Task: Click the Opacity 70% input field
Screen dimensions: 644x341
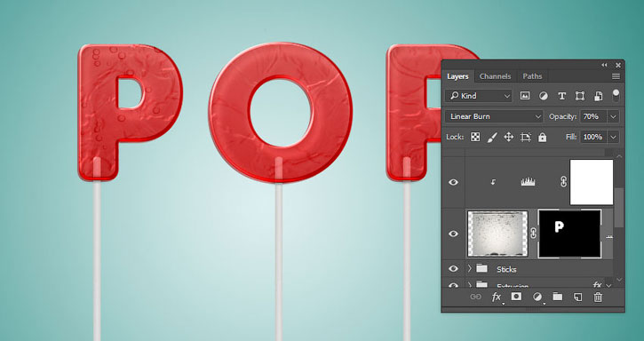Action: point(593,116)
